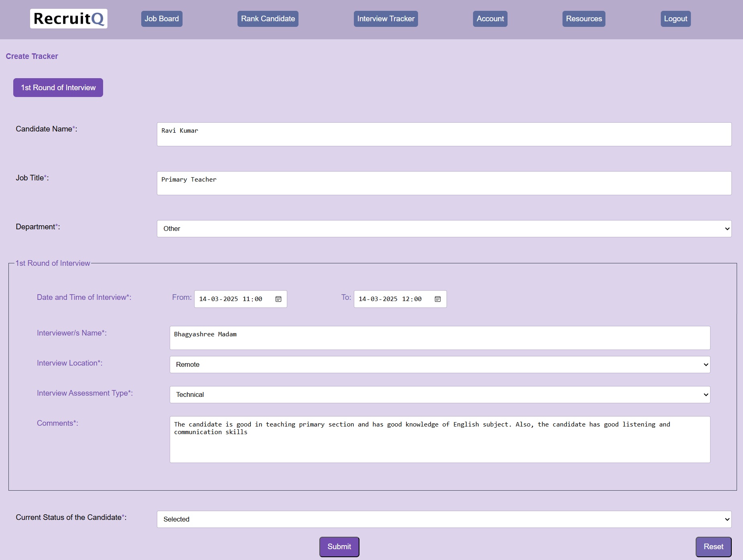Open the Current Status of the Candidate dropdown
This screenshot has width=743, height=560.
(443, 519)
